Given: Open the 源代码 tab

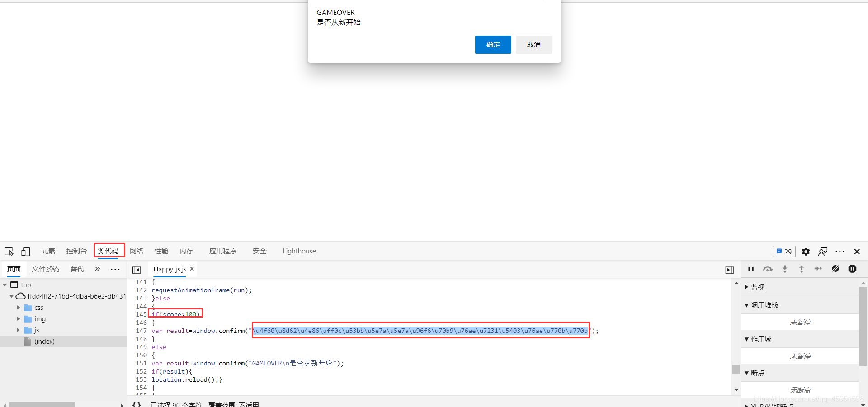Looking at the screenshot, I should [x=108, y=251].
